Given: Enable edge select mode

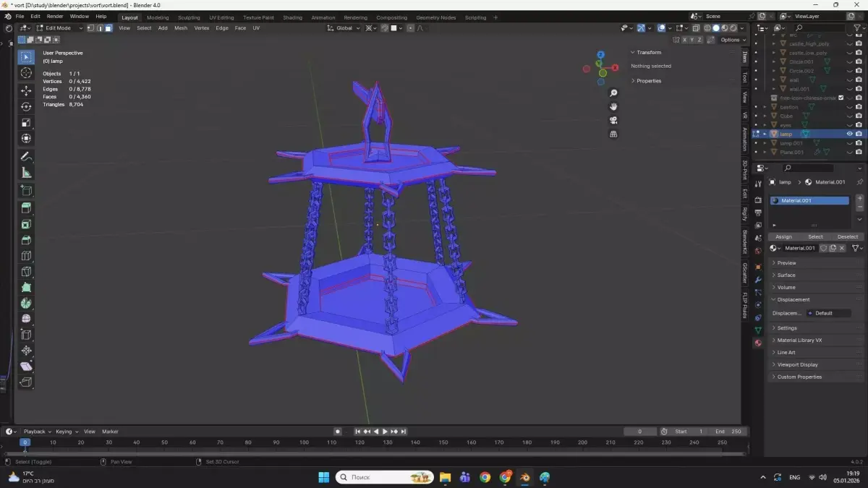Looking at the screenshot, I should click(99, 28).
